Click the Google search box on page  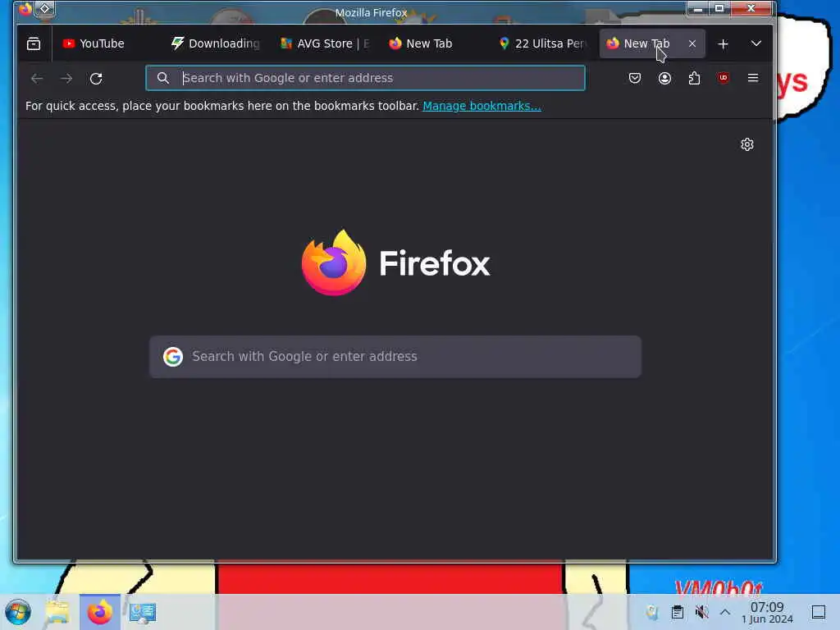coord(395,357)
